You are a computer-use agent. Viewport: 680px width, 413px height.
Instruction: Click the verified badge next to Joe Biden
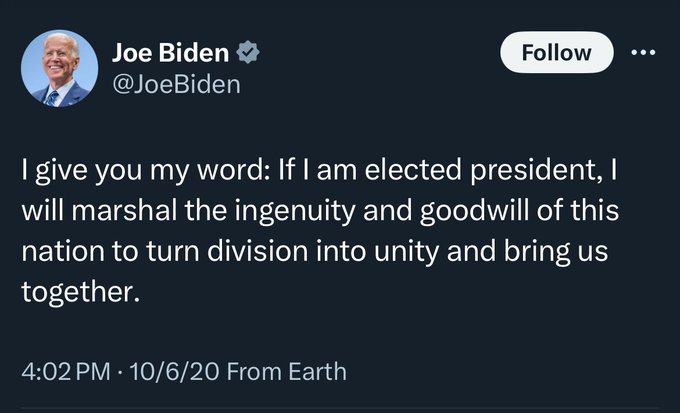tap(248, 52)
